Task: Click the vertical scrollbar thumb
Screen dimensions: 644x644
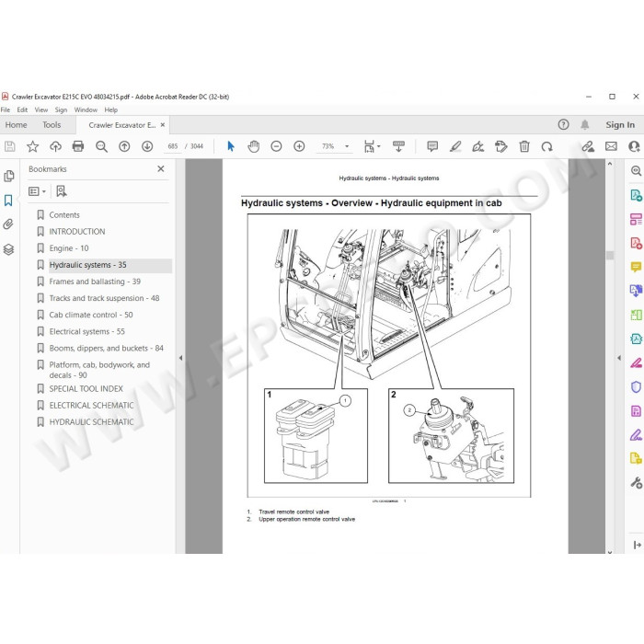Action: 609,255
